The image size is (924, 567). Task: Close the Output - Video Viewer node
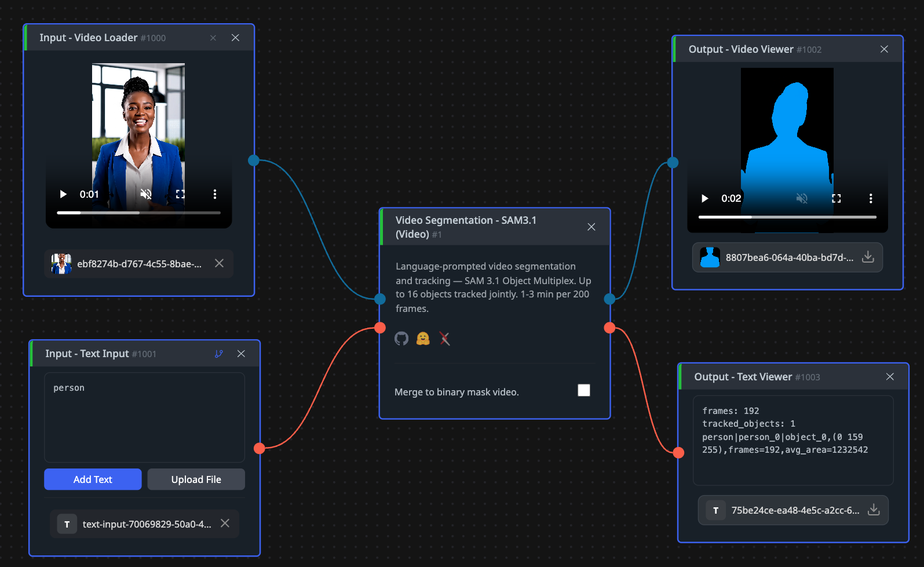(x=884, y=49)
